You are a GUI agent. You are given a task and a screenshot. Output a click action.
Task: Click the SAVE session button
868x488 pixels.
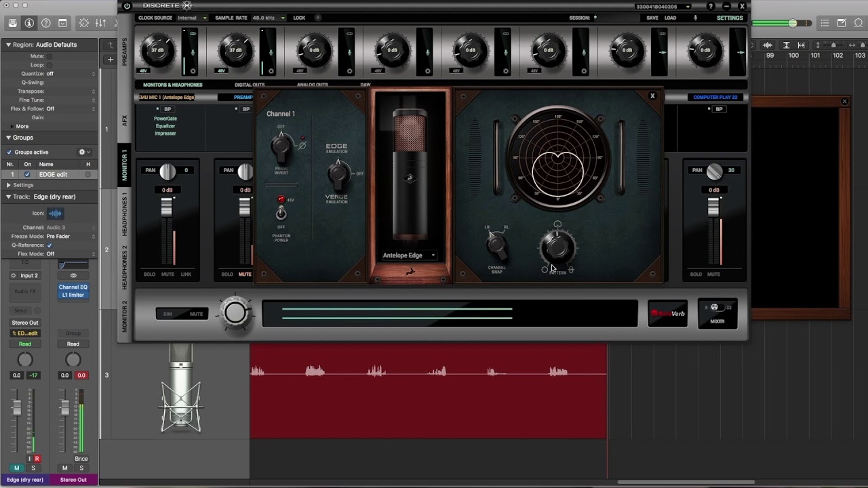coord(652,18)
